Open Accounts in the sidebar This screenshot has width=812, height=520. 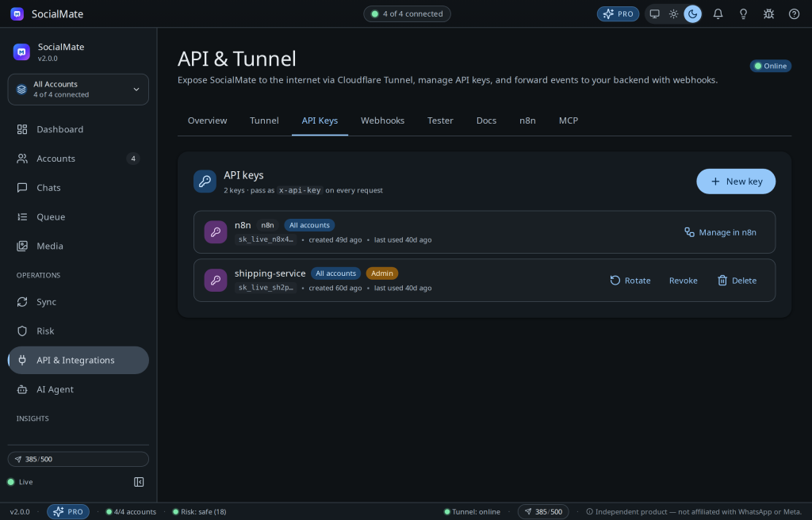point(79,159)
